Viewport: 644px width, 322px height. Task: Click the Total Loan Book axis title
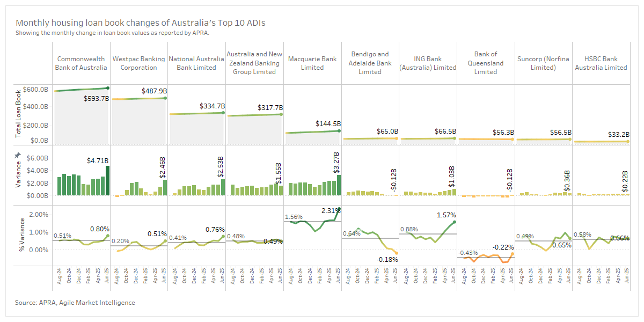(x=18, y=114)
